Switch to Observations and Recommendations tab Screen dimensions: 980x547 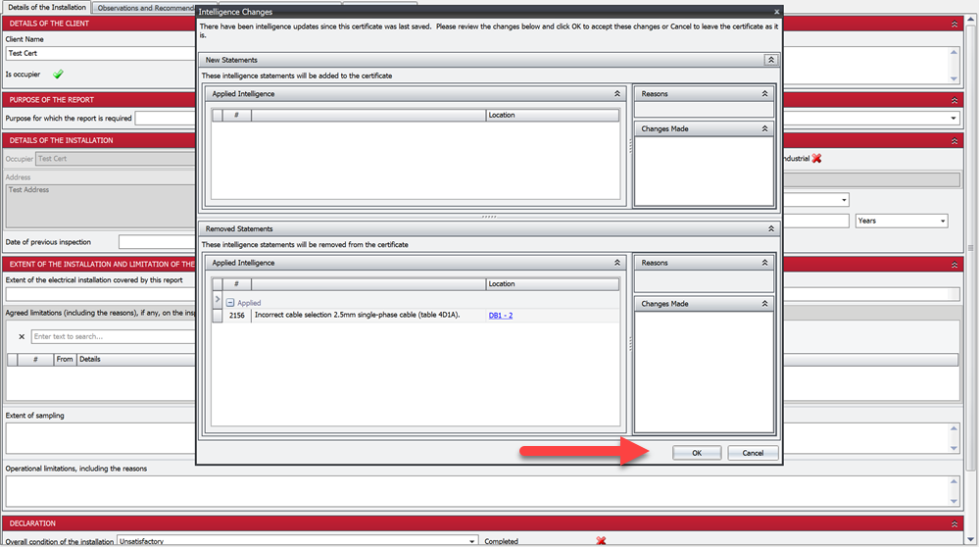[144, 8]
